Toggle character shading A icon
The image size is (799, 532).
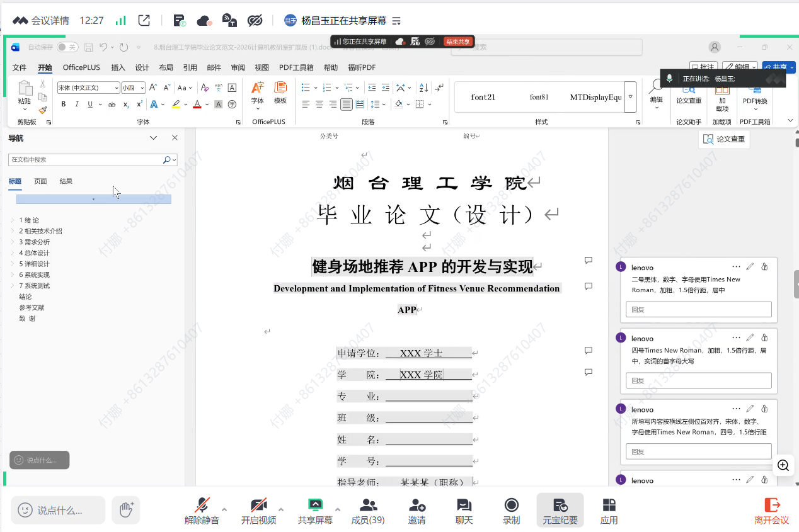tap(219, 104)
